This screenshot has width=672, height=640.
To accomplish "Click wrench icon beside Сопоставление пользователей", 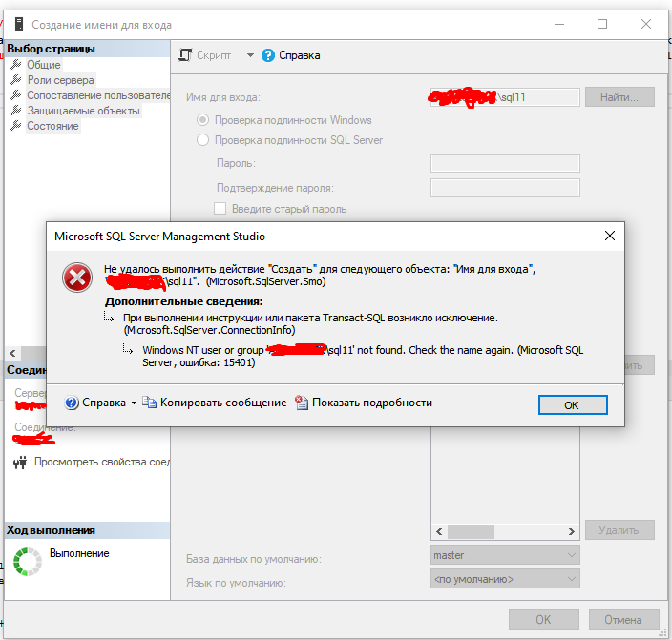I will click(x=16, y=94).
